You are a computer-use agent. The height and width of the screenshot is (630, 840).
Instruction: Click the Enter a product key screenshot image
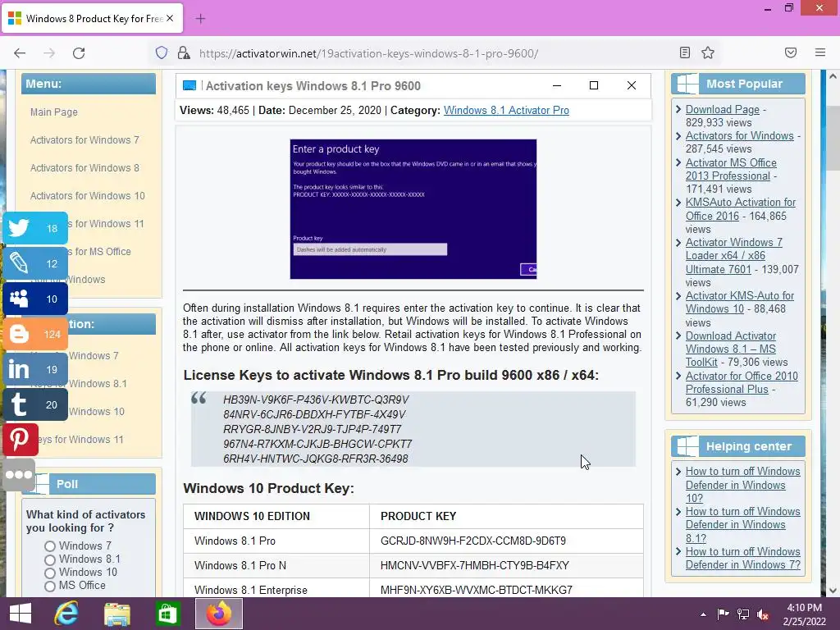(x=413, y=209)
